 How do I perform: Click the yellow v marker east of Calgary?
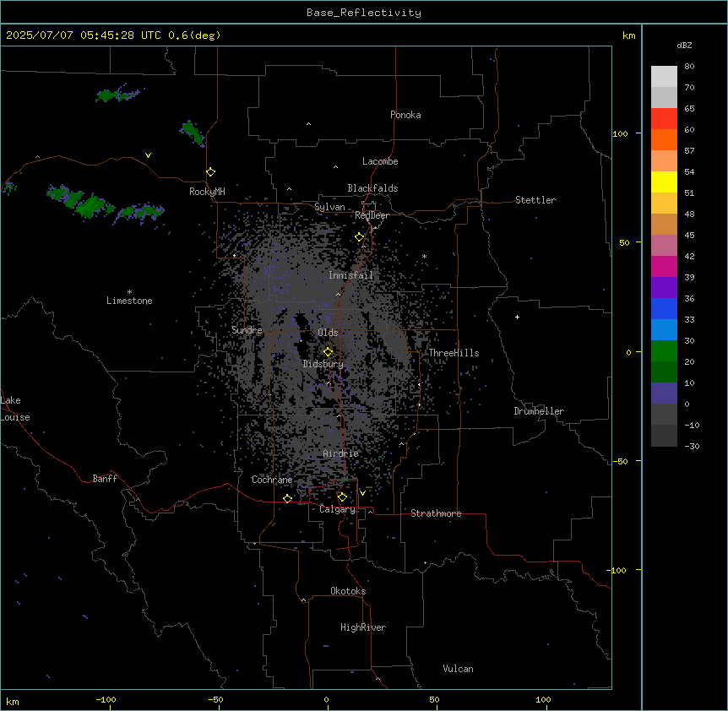(x=362, y=493)
